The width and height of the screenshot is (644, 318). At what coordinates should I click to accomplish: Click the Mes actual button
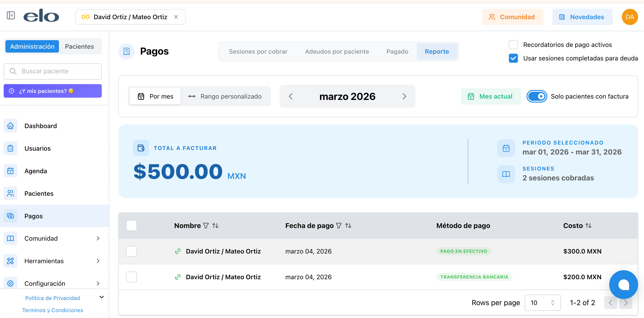[x=491, y=96]
